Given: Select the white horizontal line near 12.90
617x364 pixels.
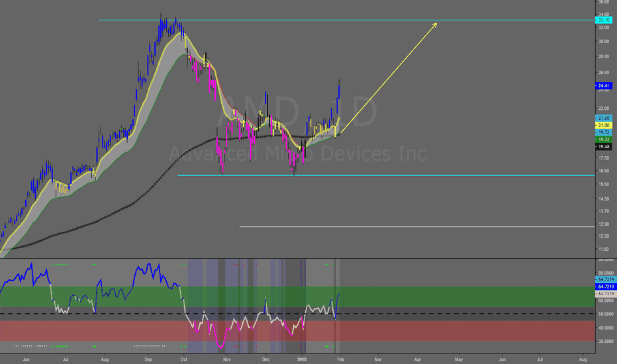Looking at the screenshot, I should tap(417, 226).
